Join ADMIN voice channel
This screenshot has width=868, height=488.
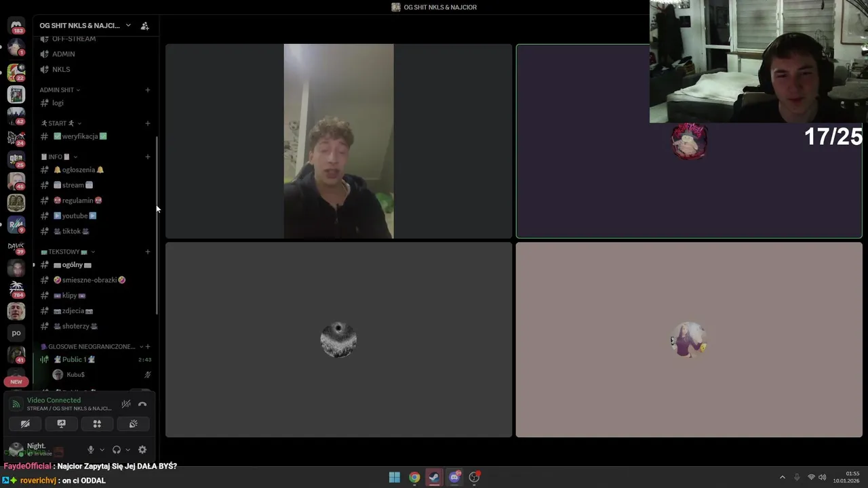(95, 54)
